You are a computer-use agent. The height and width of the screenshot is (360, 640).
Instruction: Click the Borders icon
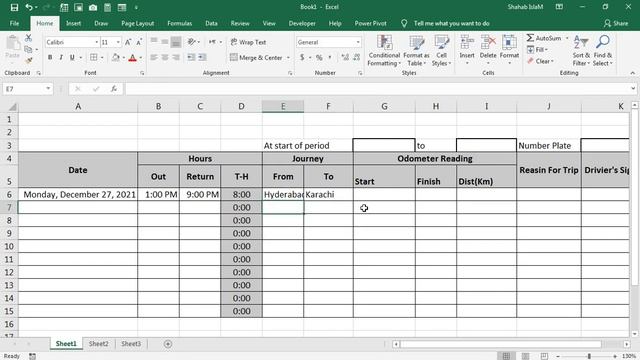coord(93,58)
